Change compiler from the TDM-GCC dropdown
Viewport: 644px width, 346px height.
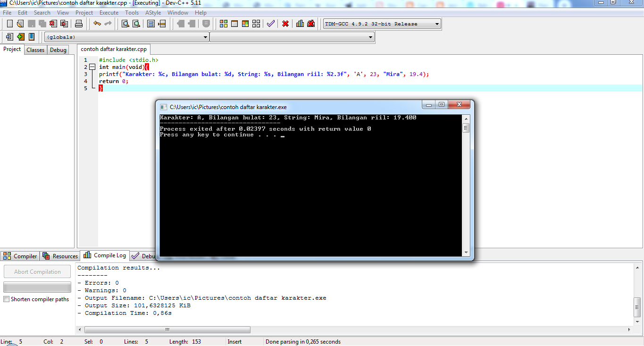pos(380,24)
